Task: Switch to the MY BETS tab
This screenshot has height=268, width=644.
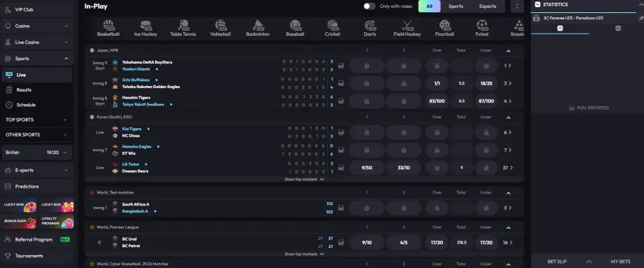Action: [620, 262]
